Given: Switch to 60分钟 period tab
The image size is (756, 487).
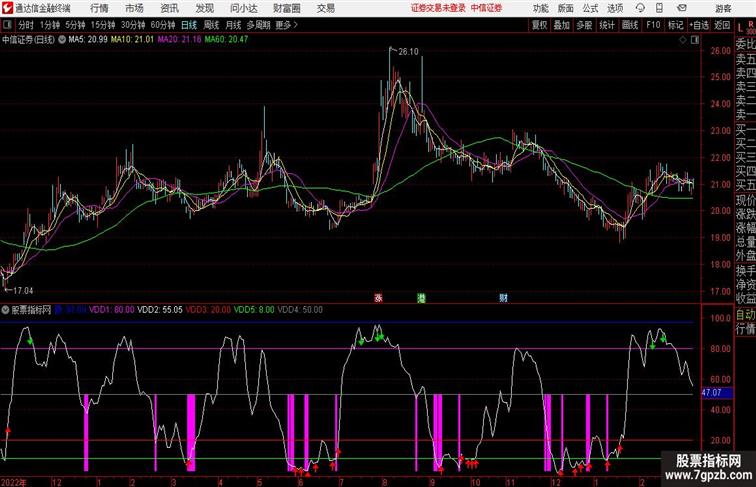Looking at the screenshot, I should [x=162, y=25].
